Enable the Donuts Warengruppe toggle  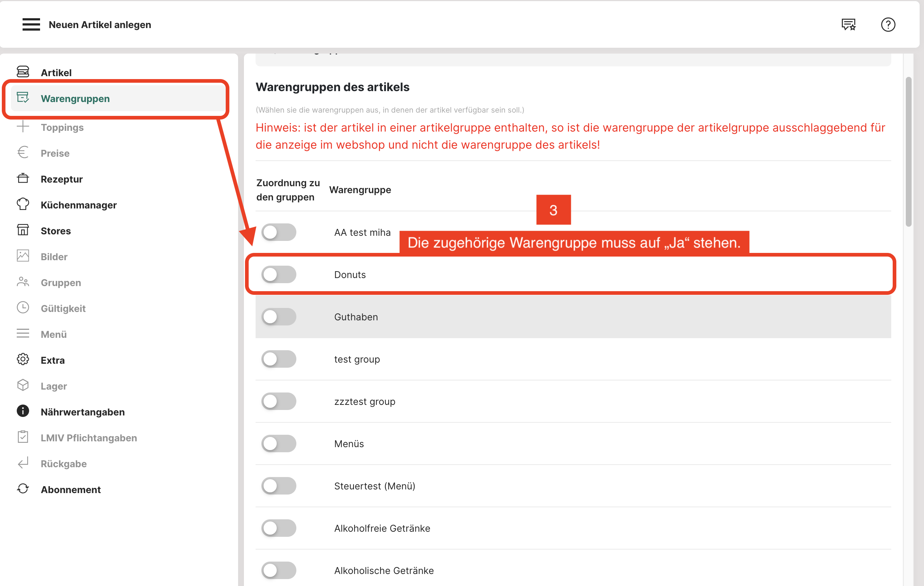point(279,274)
